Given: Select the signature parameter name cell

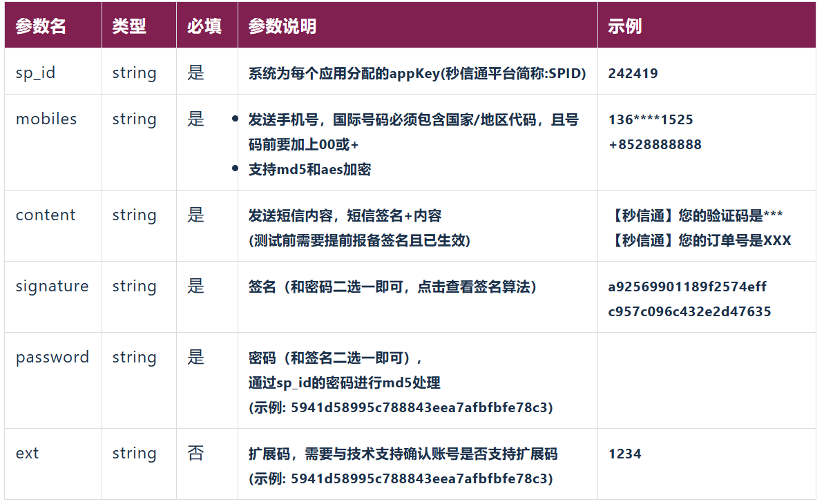Looking at the screenshot, I should click(52, 286).
